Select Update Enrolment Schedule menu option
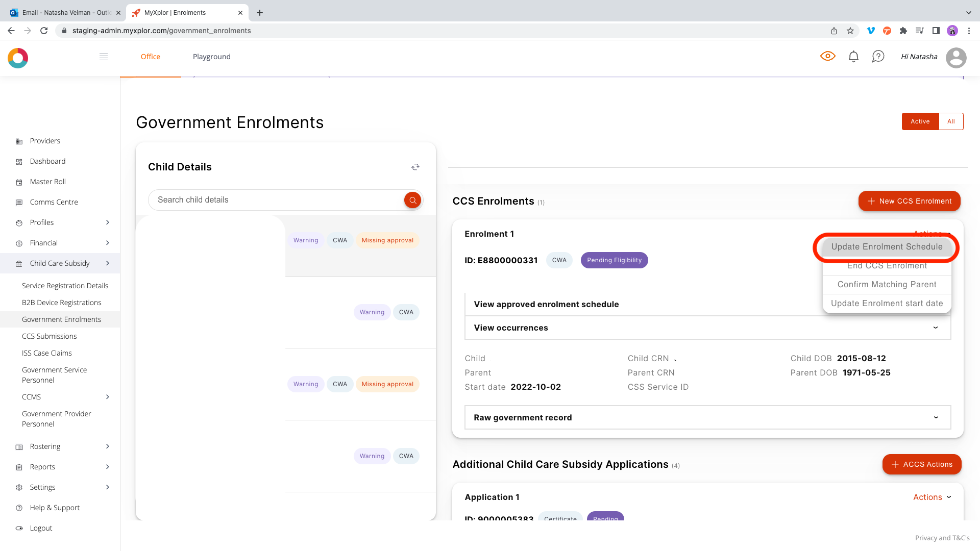The width and height of the screenshot is (980, 551). (887, 247)
